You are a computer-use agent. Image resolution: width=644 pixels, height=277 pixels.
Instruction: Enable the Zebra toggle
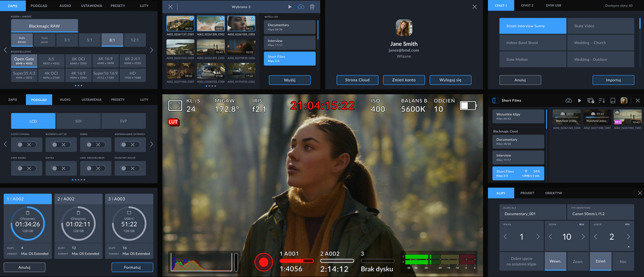point(95,145)
